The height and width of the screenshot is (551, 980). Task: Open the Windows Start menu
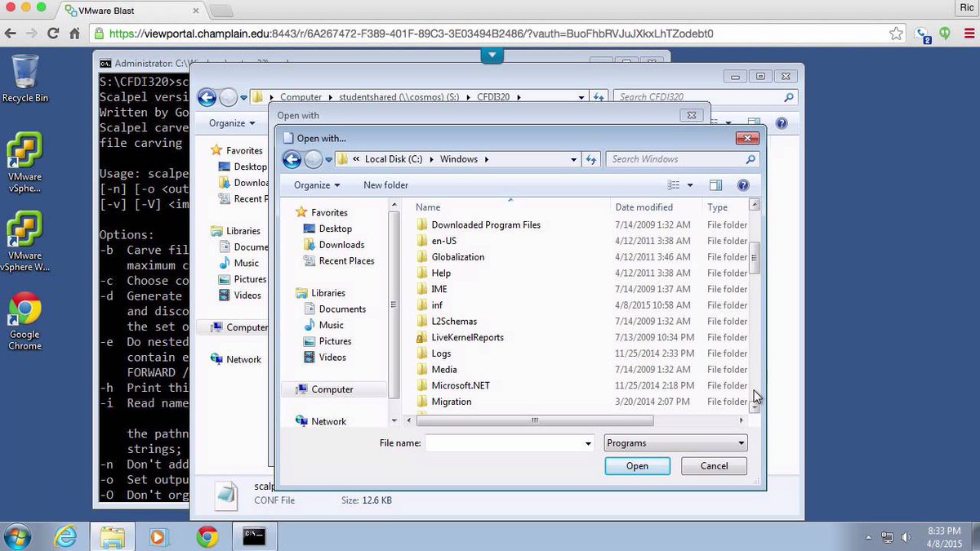[x=17, y=536]
